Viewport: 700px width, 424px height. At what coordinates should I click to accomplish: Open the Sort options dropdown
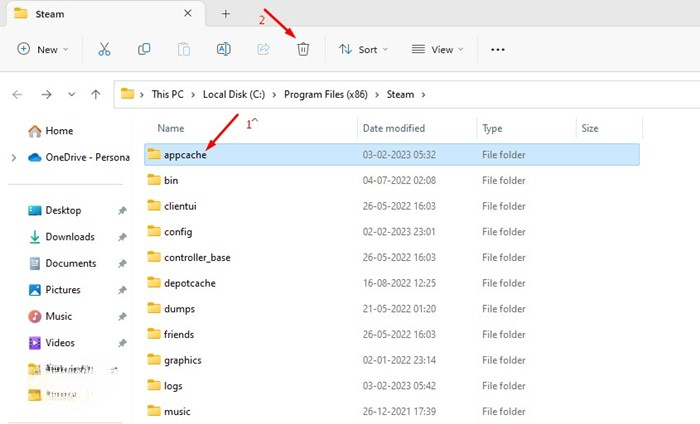click(x=363, y=49)
